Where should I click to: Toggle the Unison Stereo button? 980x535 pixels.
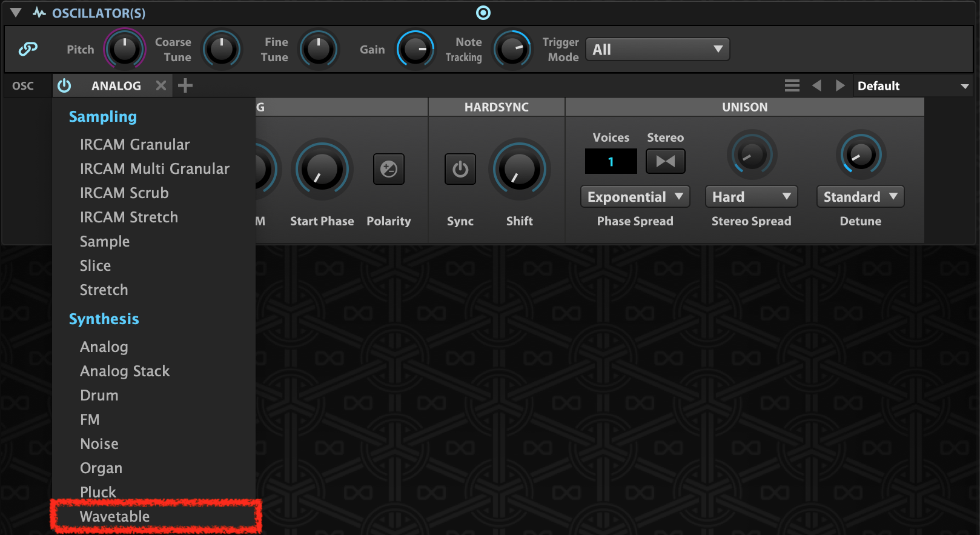[666, 161]
